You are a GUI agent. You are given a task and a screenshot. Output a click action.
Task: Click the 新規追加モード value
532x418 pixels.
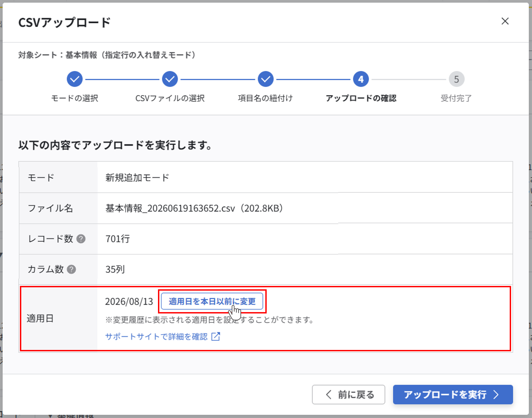(x=137, y=178)
